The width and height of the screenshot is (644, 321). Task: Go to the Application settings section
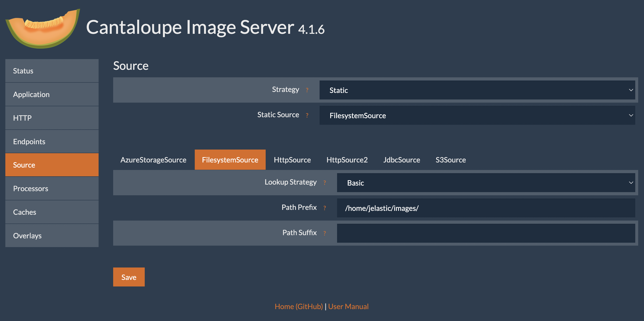pos(52,94)
